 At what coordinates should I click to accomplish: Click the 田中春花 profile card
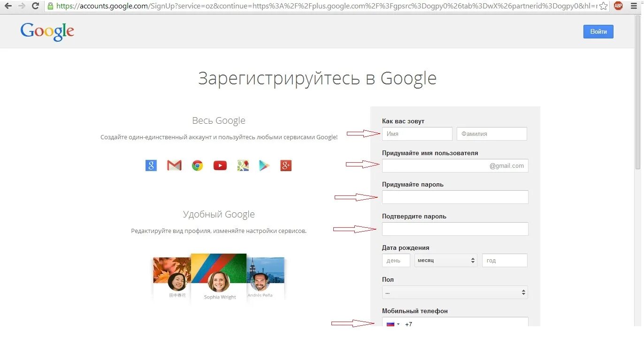[172, 278]
